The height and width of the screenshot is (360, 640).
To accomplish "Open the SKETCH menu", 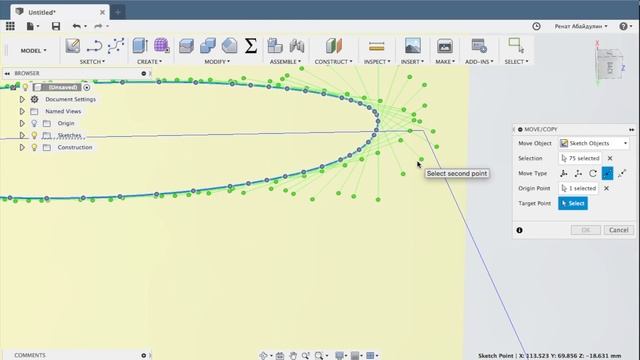I will pyautogui.click(x=92, y=62).
